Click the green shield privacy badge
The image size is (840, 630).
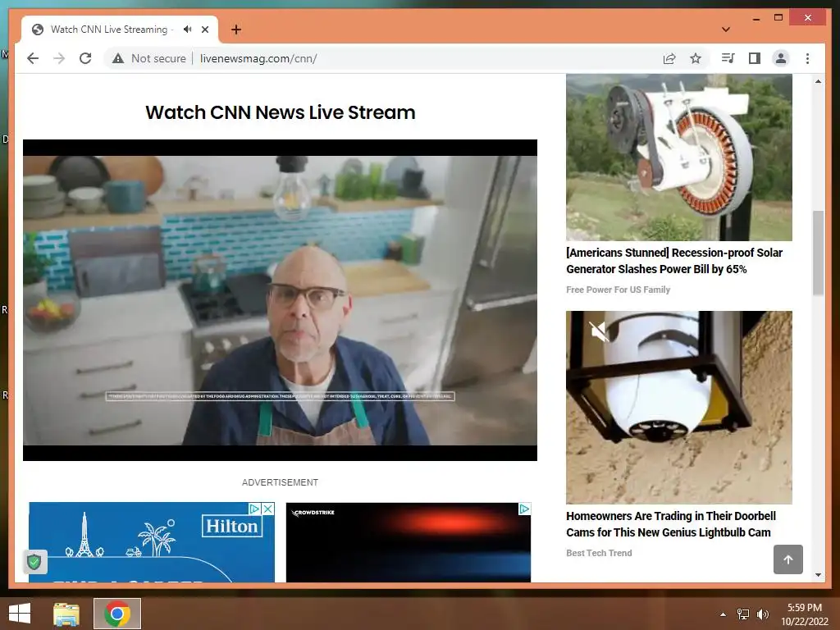point(34,562)
